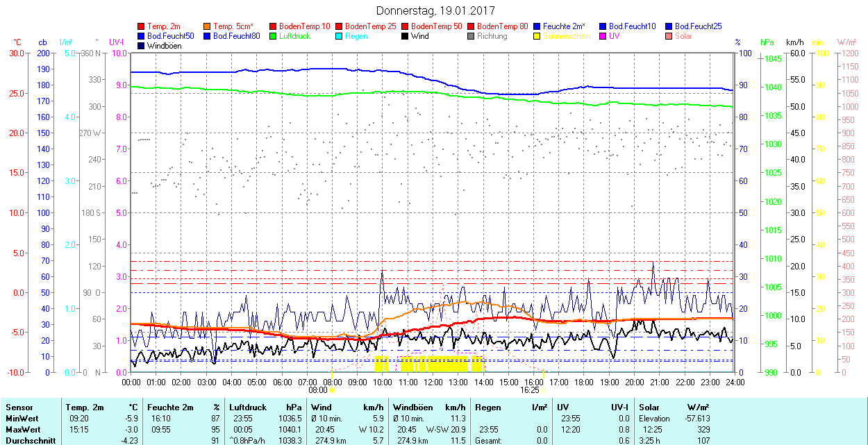This screenshot has width=868, height=445.
Task: Click the magenta UV legend square
Action: pos(603,36)
